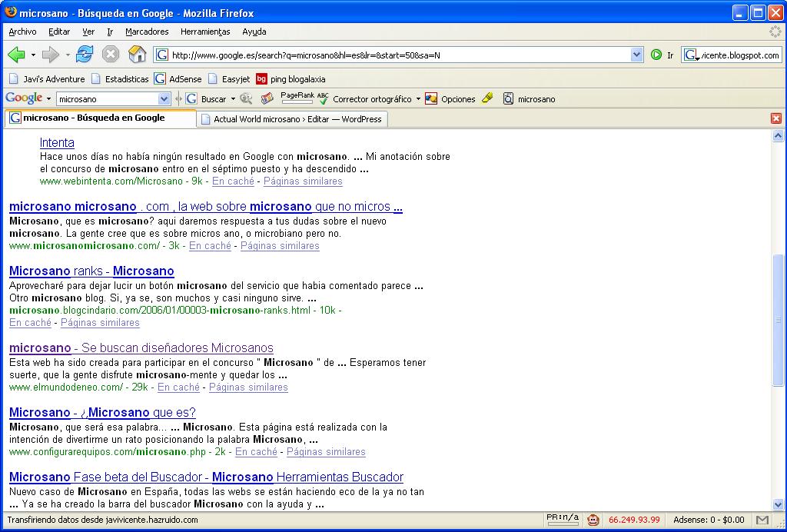787x532 pixels.
Task: Switch to the Actual World microsano WordPress tab
Action: (292, 119)
